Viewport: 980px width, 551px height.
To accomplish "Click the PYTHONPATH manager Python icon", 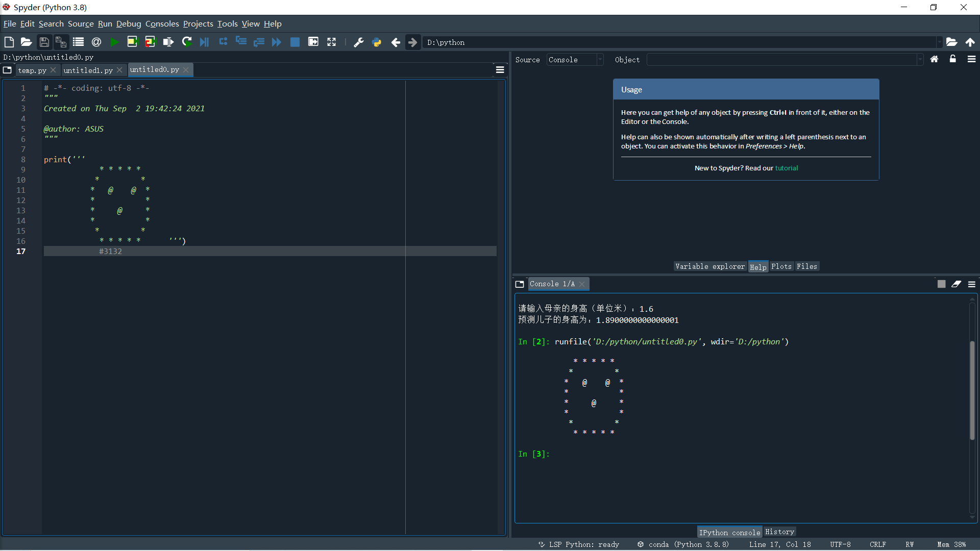I will 377,42.
